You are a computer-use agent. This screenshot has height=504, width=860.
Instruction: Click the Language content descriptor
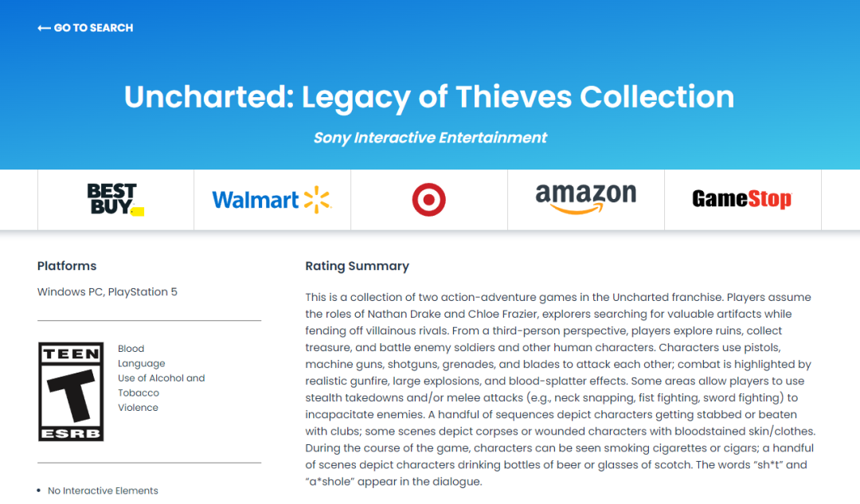click(142, 363)
